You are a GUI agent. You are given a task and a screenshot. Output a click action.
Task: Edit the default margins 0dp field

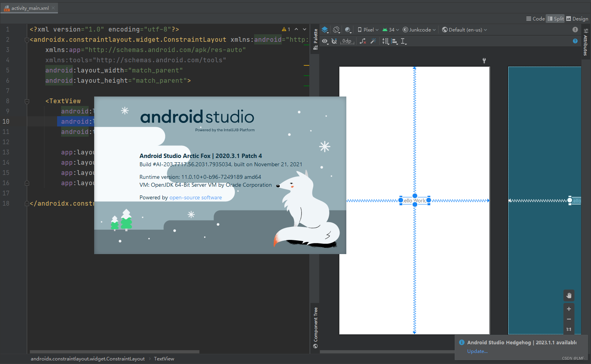pos(347,41)
